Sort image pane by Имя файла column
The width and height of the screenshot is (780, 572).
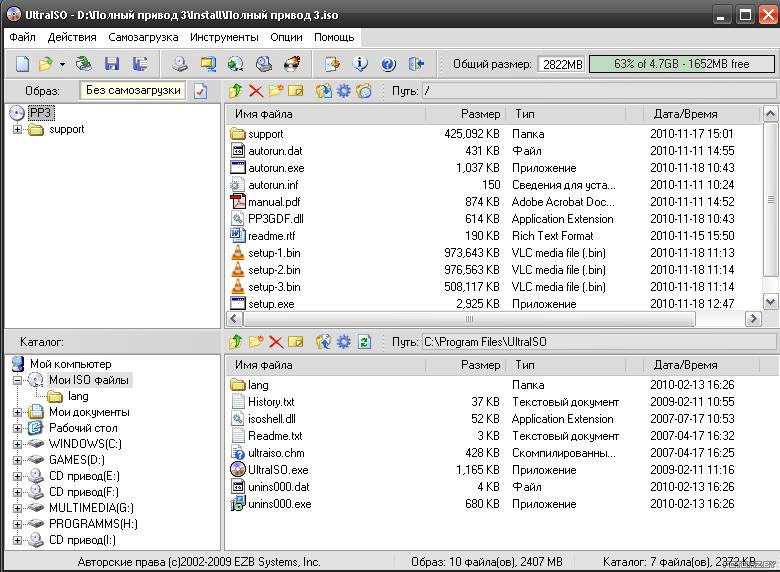tap(326, 114)
